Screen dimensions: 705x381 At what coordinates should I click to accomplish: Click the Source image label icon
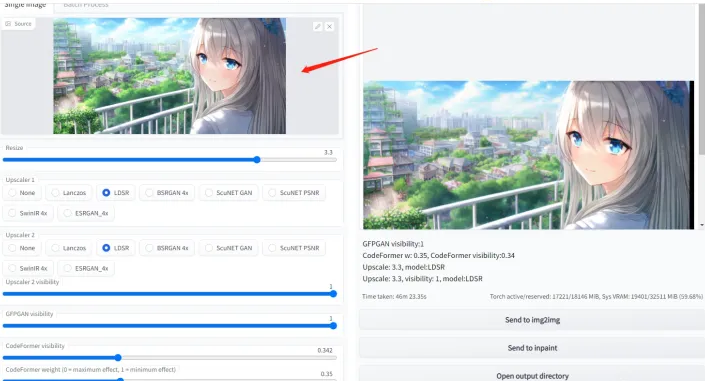click(8, 24)
